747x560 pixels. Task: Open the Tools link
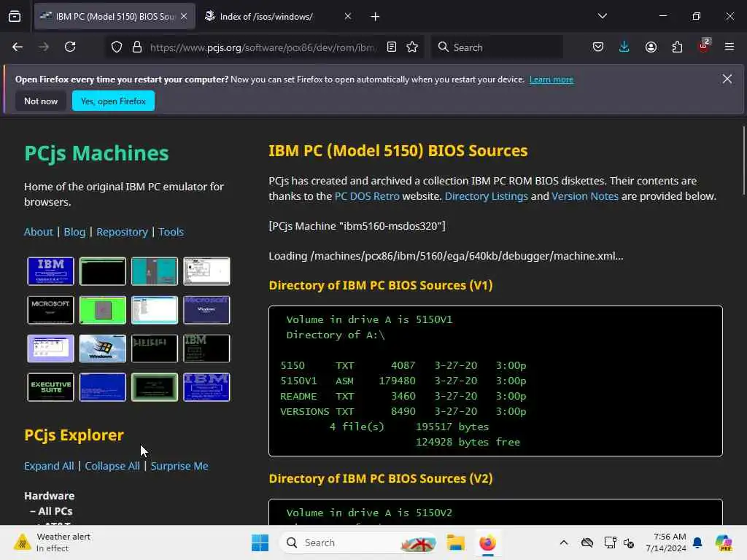171,232
